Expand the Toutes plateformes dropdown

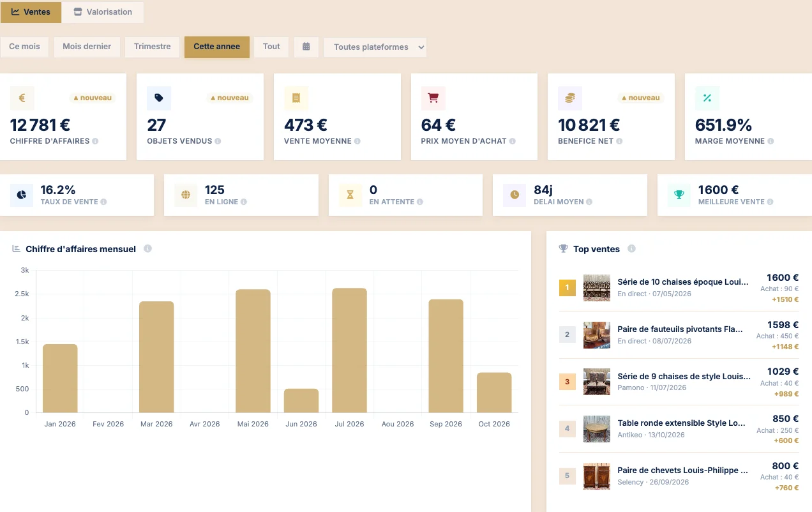(375, 47)
